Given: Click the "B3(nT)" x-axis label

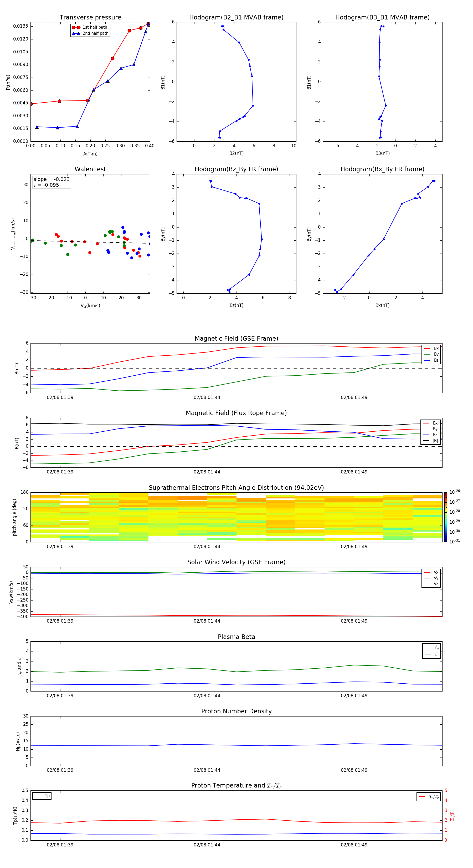Looking at the screenshot, I should tap(382, 153).
